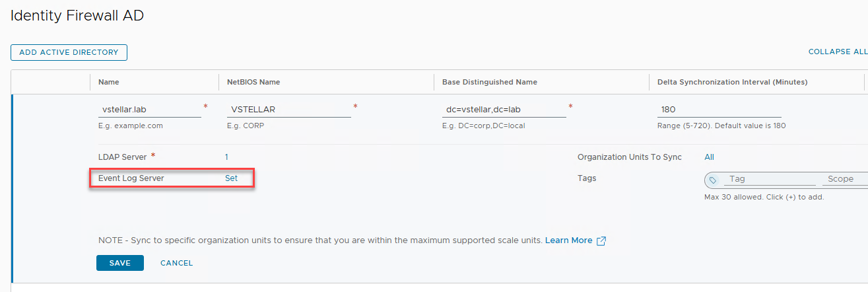Open the Organization Units To Sync All link
The height and width of the screenshot is (292, 868).
click(709, 157)
